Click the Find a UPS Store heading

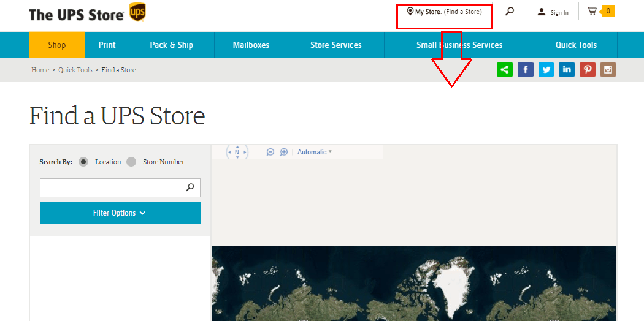tap(117, 116)
